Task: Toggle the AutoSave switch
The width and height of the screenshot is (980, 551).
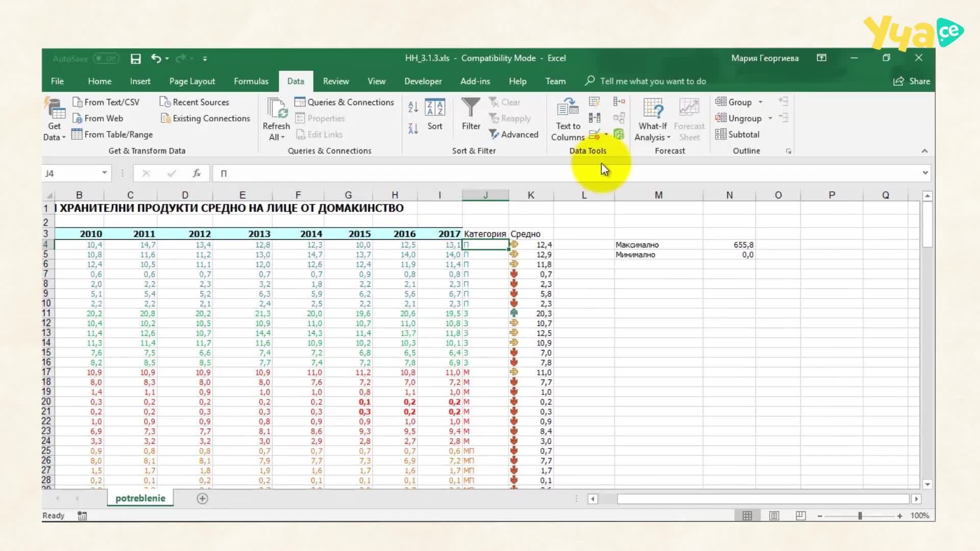Action: click(x=107, y=59)
